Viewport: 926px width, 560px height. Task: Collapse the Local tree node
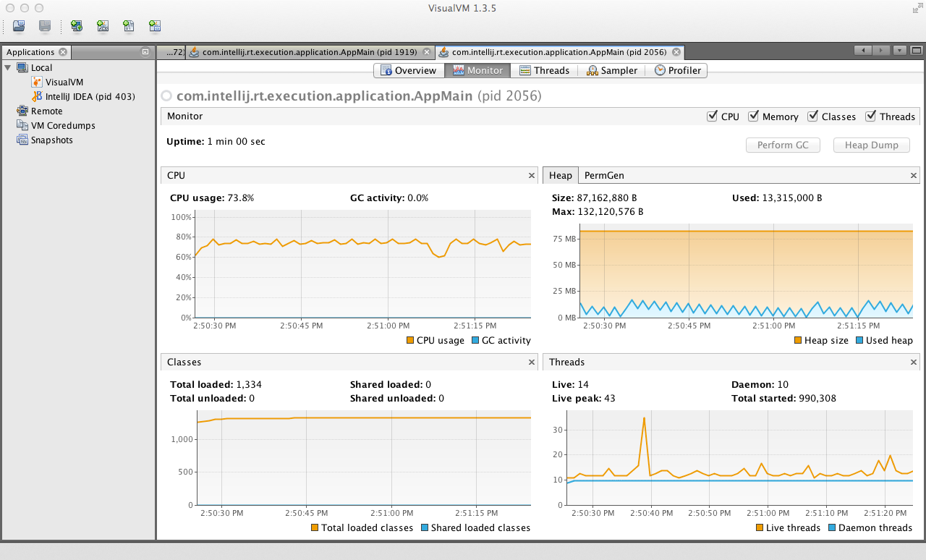[8, 67]
